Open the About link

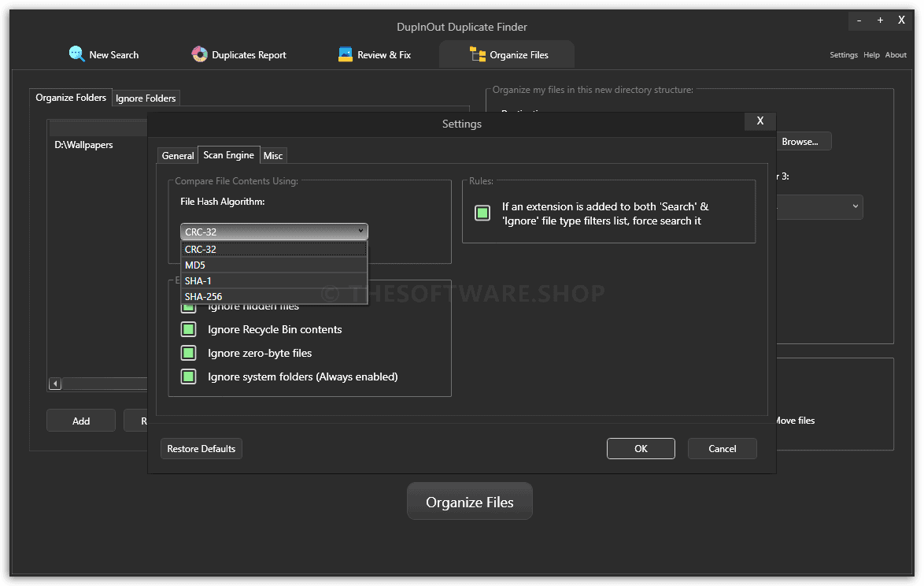896,55
